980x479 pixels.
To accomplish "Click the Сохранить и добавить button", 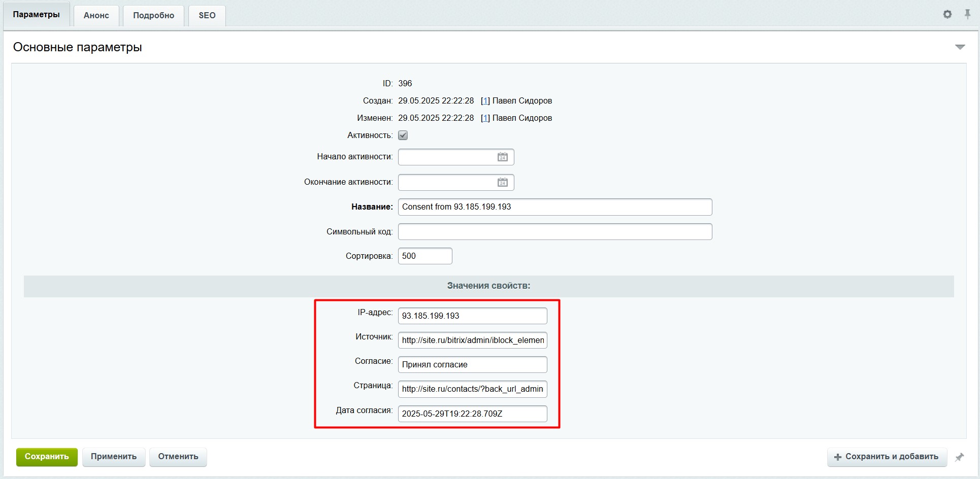I will tap(887, 457).
